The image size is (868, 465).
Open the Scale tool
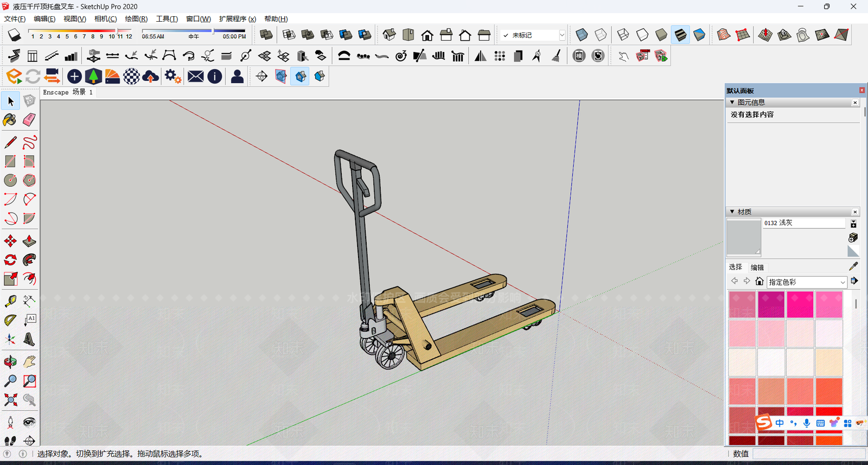tap(10, 279)
